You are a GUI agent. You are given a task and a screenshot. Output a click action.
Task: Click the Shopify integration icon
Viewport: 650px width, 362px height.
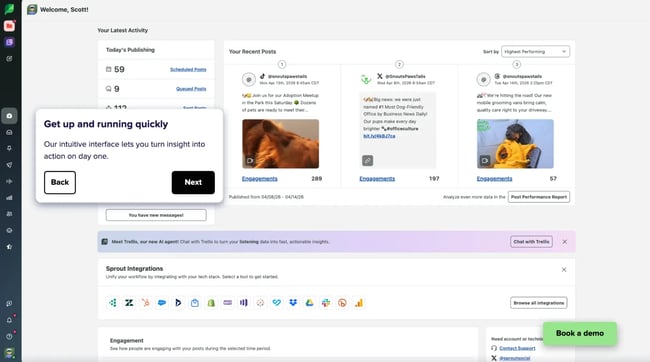211,303
